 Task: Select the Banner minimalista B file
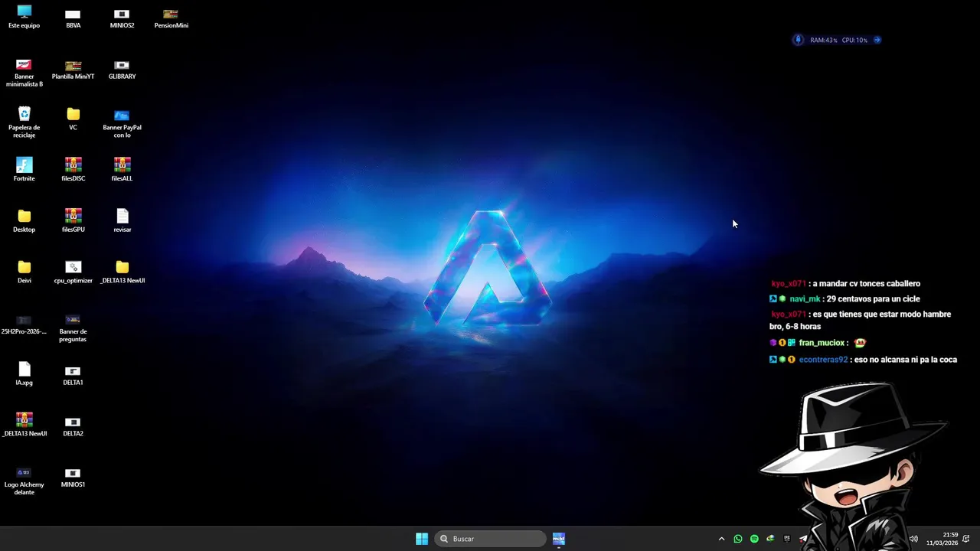click(x=24, y=72)
